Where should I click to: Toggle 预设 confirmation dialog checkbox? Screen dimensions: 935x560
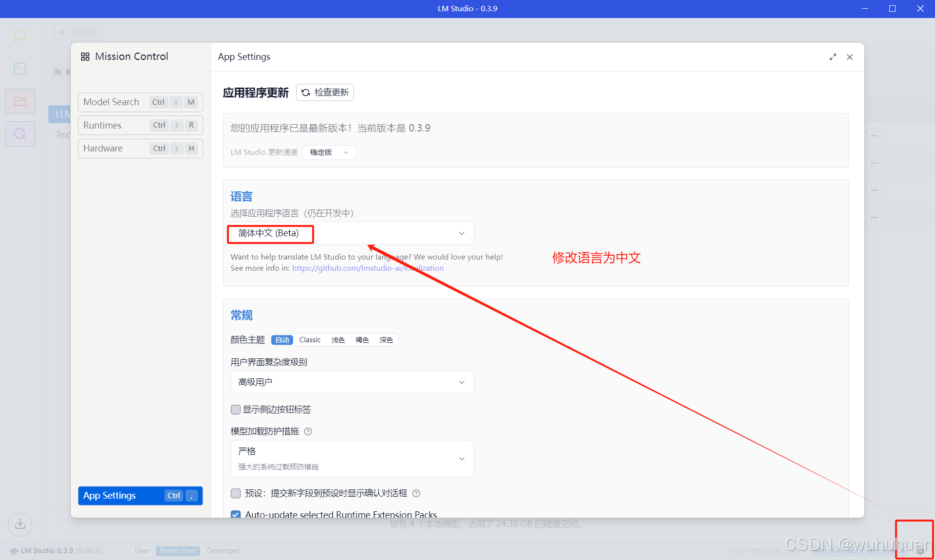[x=236, y=493]
